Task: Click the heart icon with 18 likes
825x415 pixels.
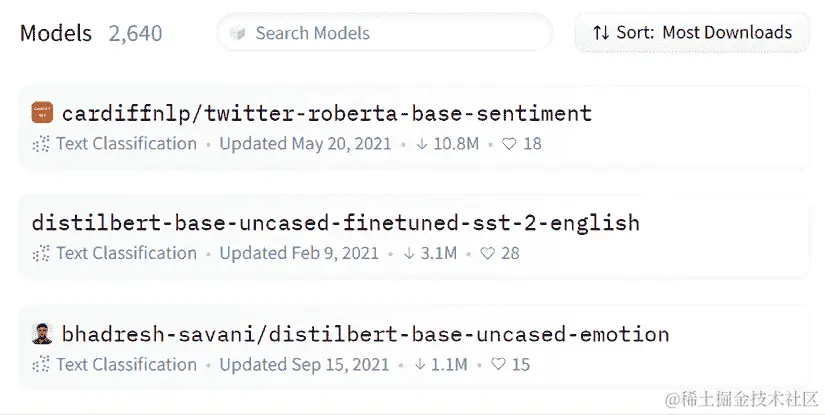Action: coord(509,144)
